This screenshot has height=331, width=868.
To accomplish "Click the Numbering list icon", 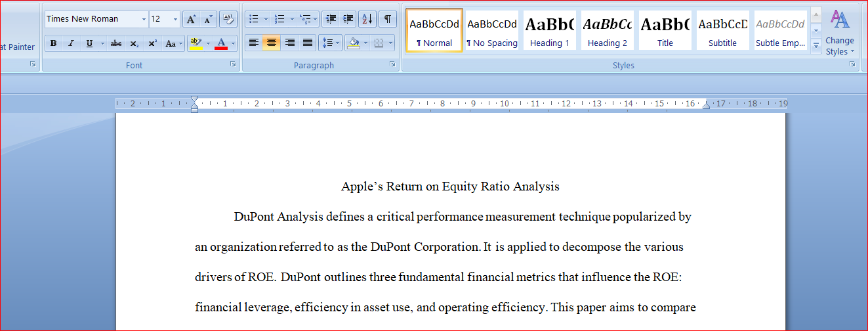I will (x=279, y=19).
